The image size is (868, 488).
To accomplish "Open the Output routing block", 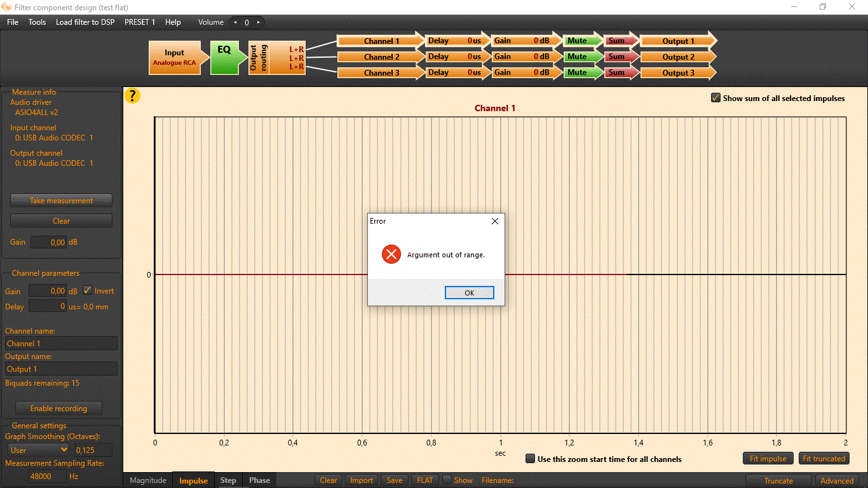I will (x=276, y=58).
